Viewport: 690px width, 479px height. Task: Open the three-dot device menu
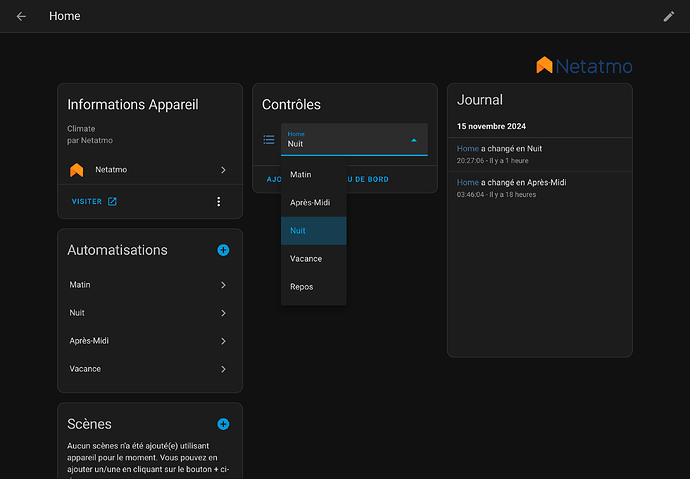pyautogui.click(x=219, y=201)
